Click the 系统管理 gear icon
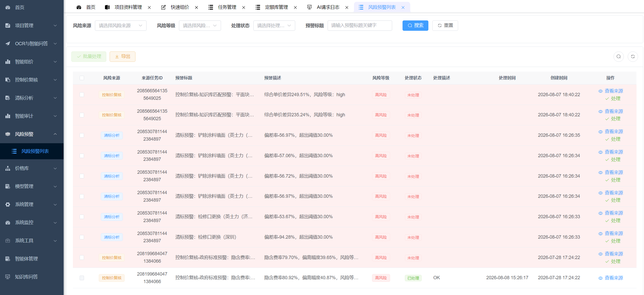The image size is (644, 295). click(x=8, y=205)
